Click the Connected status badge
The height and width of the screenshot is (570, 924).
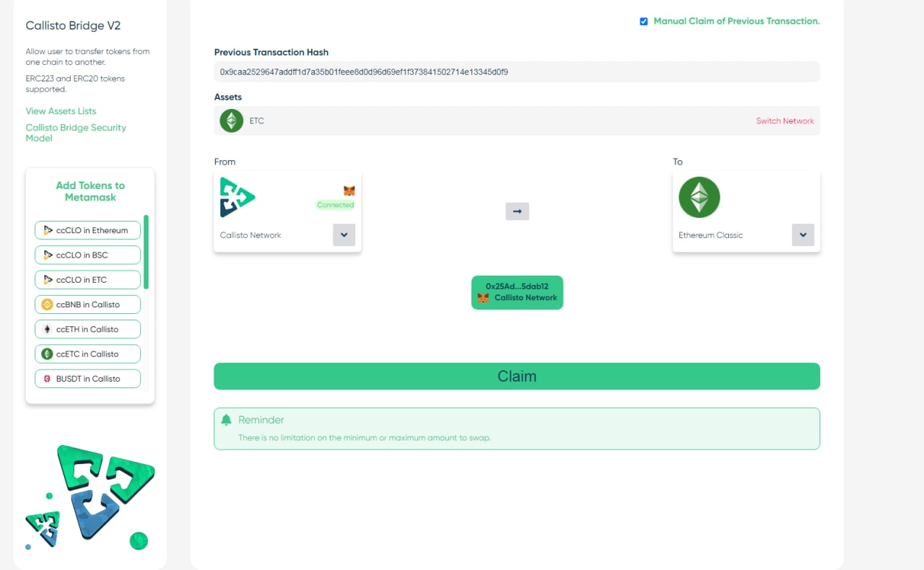[336, 205]
